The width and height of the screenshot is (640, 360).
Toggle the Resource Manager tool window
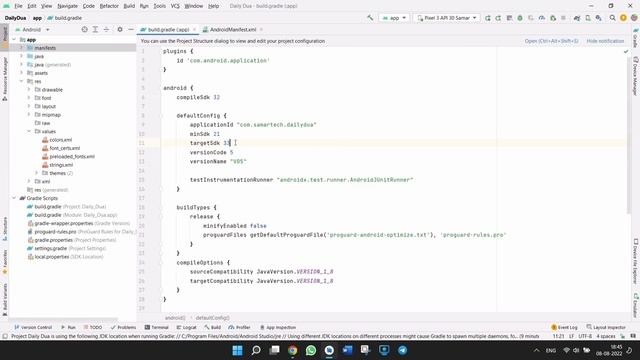point(4,79)
